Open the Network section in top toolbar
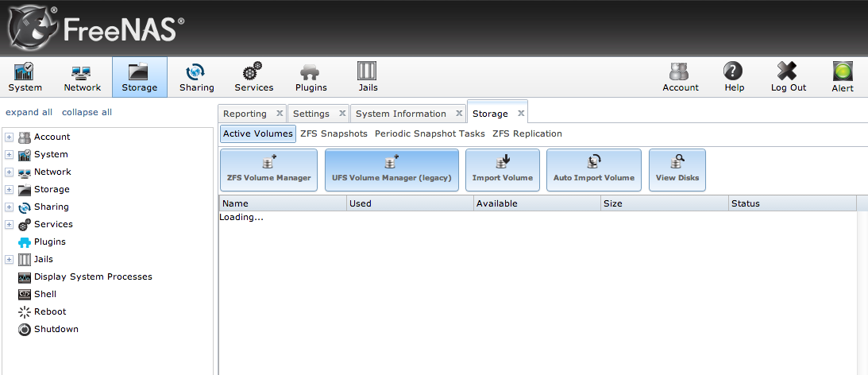This screenshot has height=375, width=868. click(83, 77)
